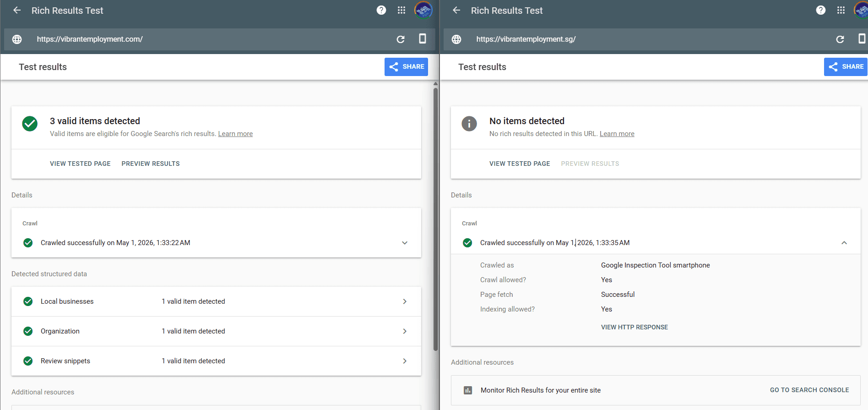
Task: Go back using right window's back arrow
Action: click(x=456, y=10)
